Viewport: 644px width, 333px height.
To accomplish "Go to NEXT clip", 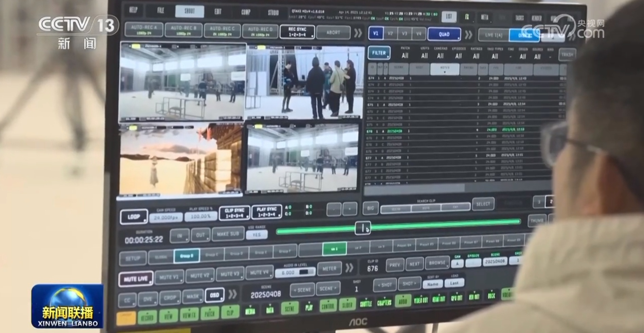I will [414, 264].
